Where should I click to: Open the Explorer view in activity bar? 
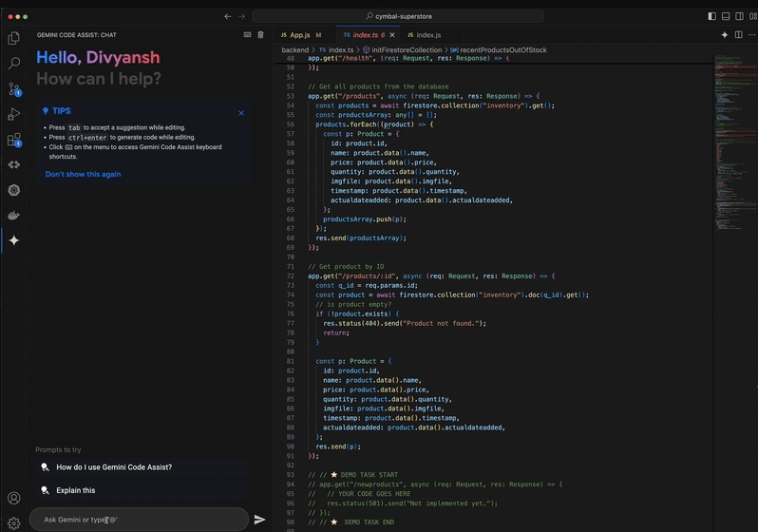pos(14,38)
